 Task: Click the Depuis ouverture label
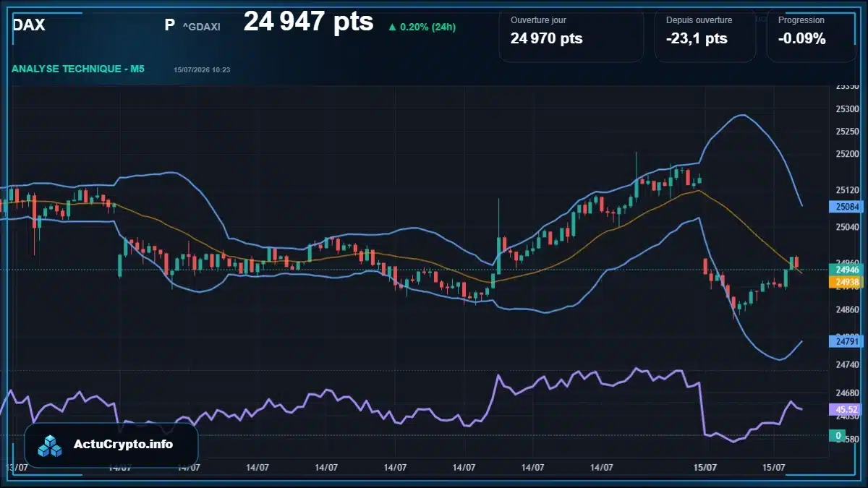(x=699, y=20)
